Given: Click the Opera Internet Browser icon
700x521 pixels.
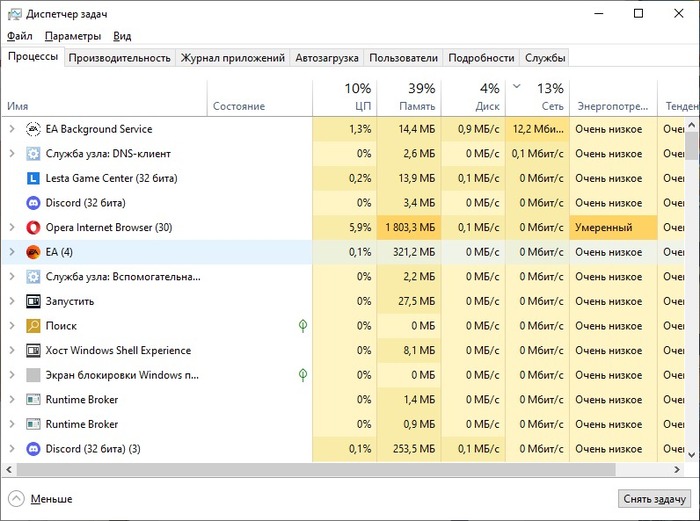Looking at the screenshot, I should pos(33,227).
